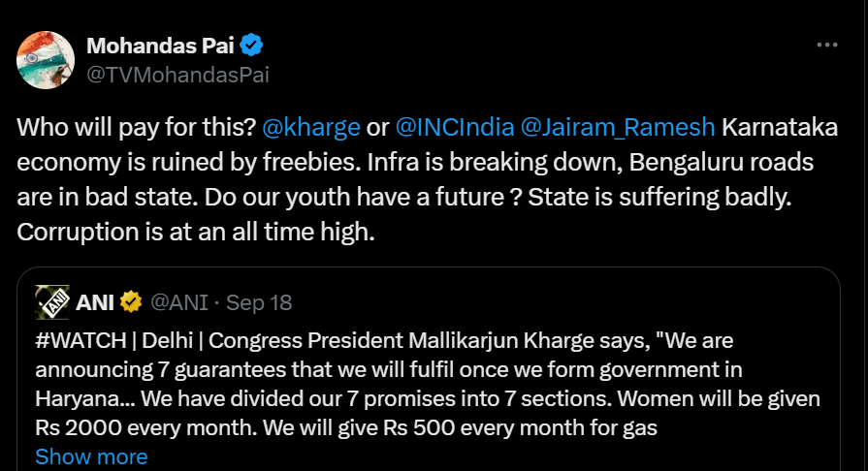Click Mohandas Pai's profile avatar
The width and height of the screenshot is (868, 471).
tap(46, 59)
